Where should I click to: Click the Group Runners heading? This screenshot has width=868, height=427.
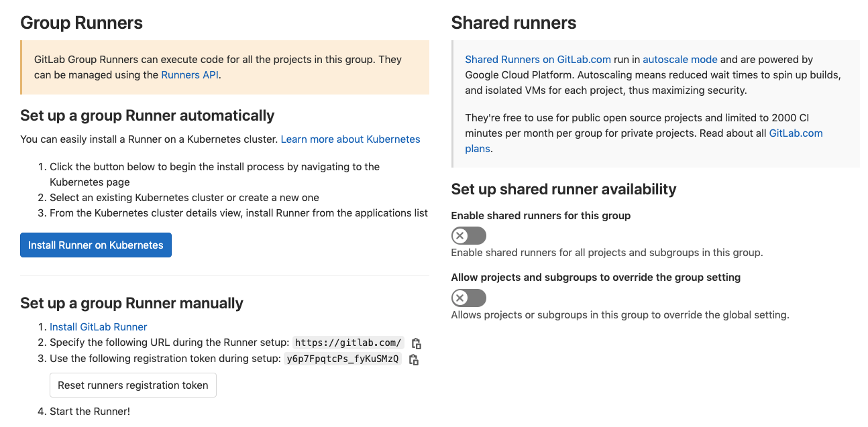click(x=81, y=22)
